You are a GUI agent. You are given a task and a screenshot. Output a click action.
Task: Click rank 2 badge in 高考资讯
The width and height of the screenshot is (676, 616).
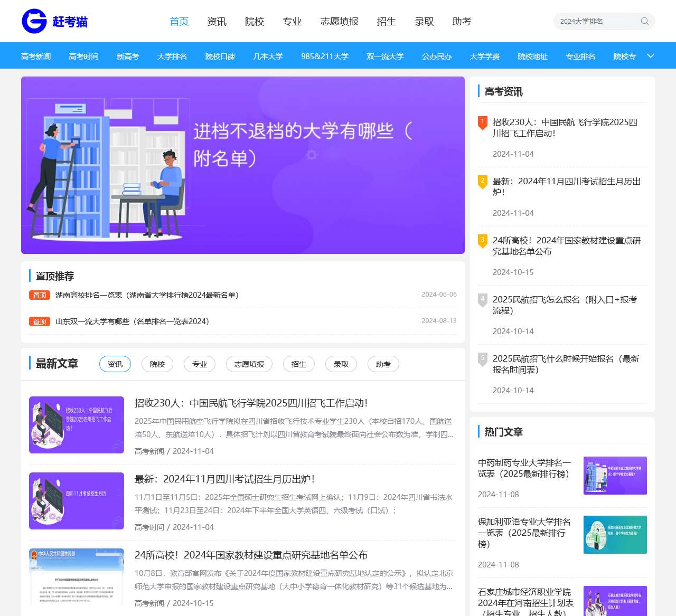(x=482, y=182)
